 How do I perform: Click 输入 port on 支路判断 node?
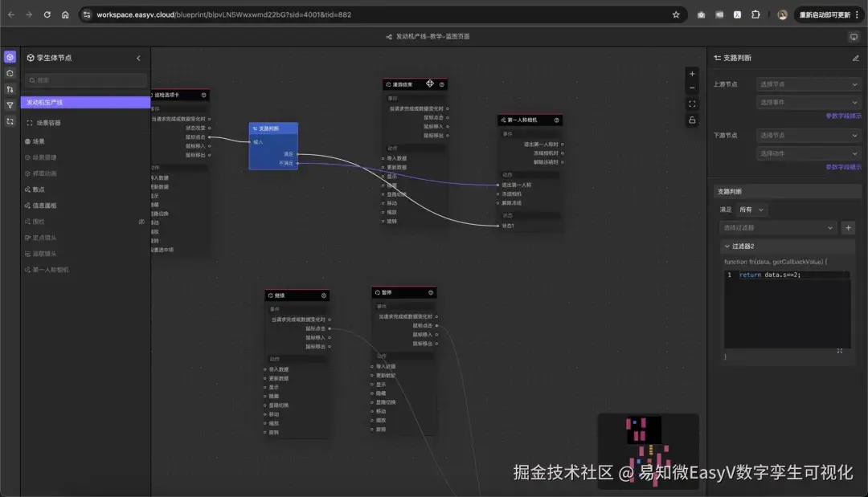click(251, 142)
